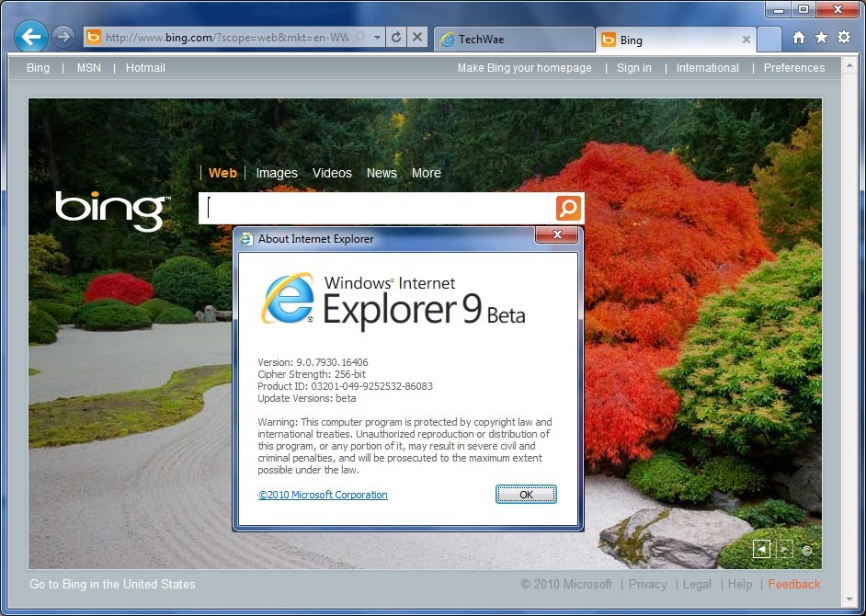Click the browser Forward arrow button

tap(63, 37)
